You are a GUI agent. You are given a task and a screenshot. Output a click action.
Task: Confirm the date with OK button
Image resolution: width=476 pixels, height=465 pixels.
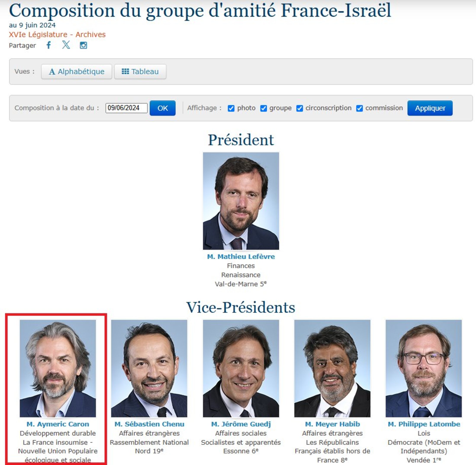(x=162, y=108)
